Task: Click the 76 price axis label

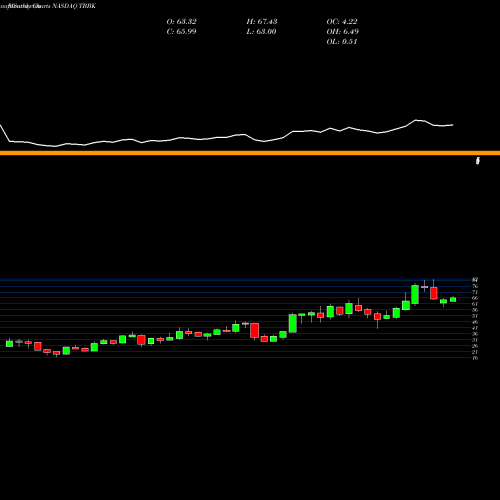Action: pyautogui.click(x=475, y=286)
